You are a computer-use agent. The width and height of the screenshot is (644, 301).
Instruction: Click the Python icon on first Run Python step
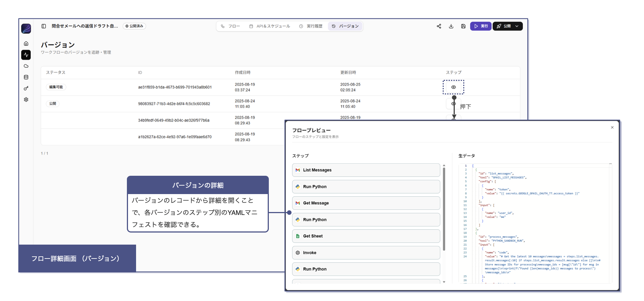(x=298, y=186)
